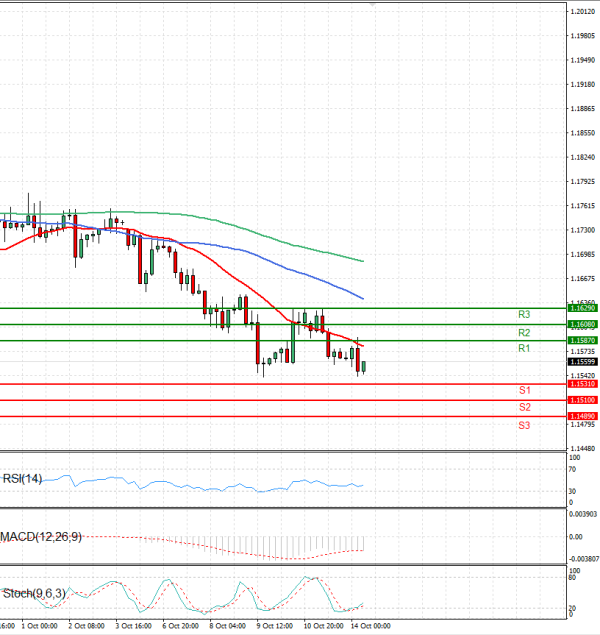Click the S1 support label
Viewport: 600px width, 635px height.
tap(524, 390)
